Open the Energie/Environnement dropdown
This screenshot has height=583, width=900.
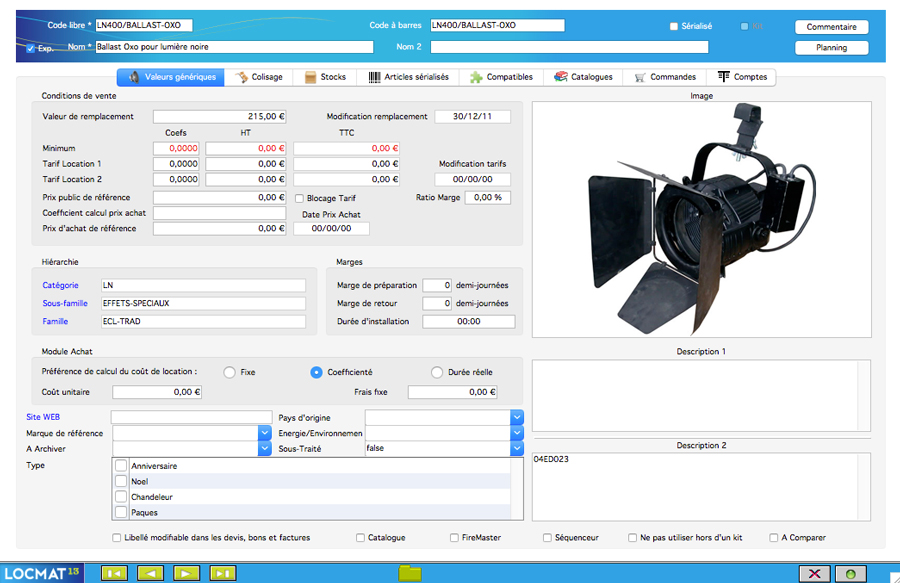click(517, 433)
